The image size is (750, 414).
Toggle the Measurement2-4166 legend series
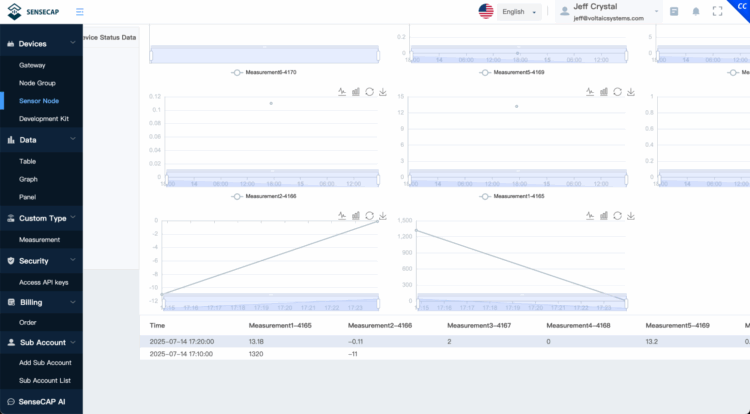(263, 196)
